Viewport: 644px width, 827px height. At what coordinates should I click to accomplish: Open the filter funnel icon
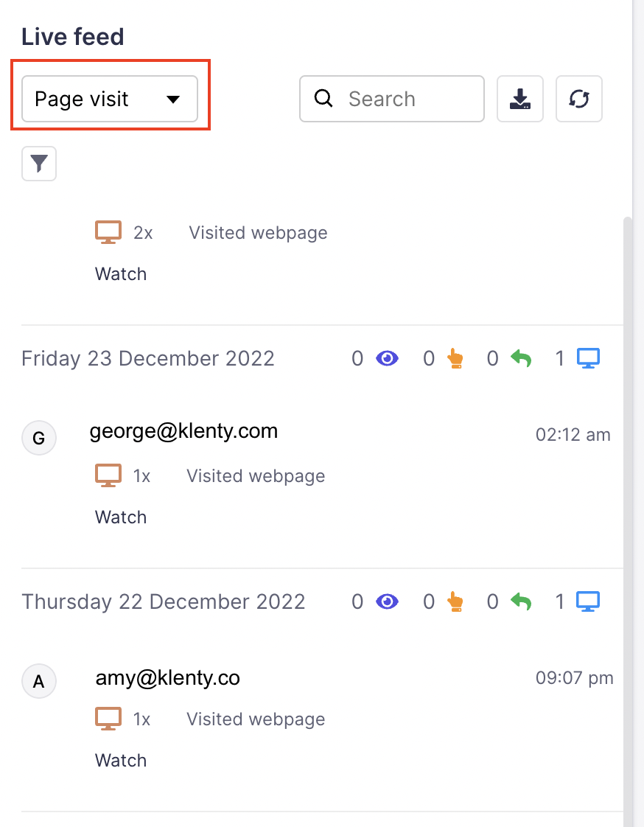point(39,164)
